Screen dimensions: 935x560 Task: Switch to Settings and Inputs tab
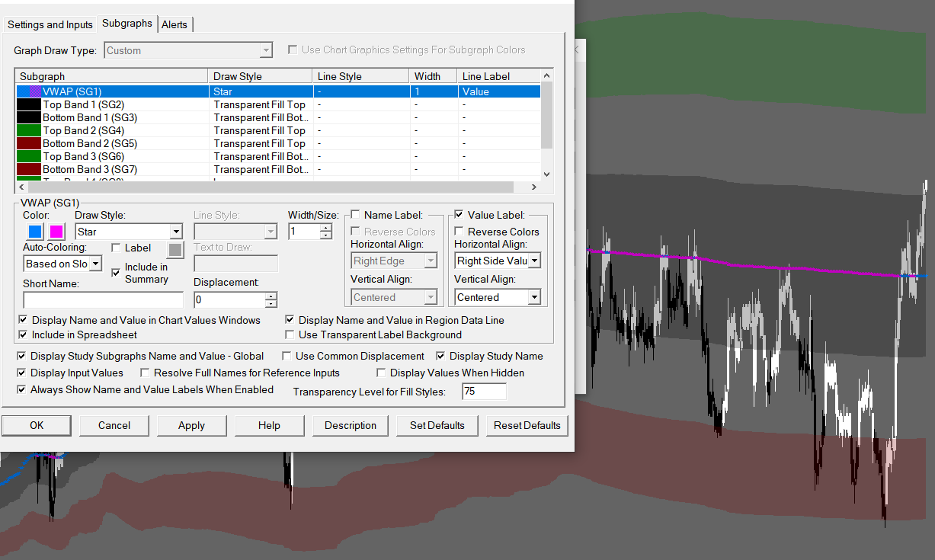point(50,24)
